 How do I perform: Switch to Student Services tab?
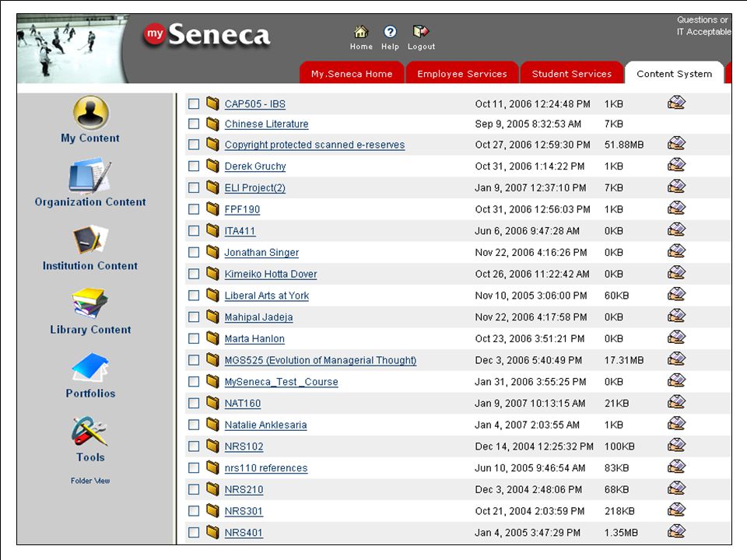click(x=572, y=73)
